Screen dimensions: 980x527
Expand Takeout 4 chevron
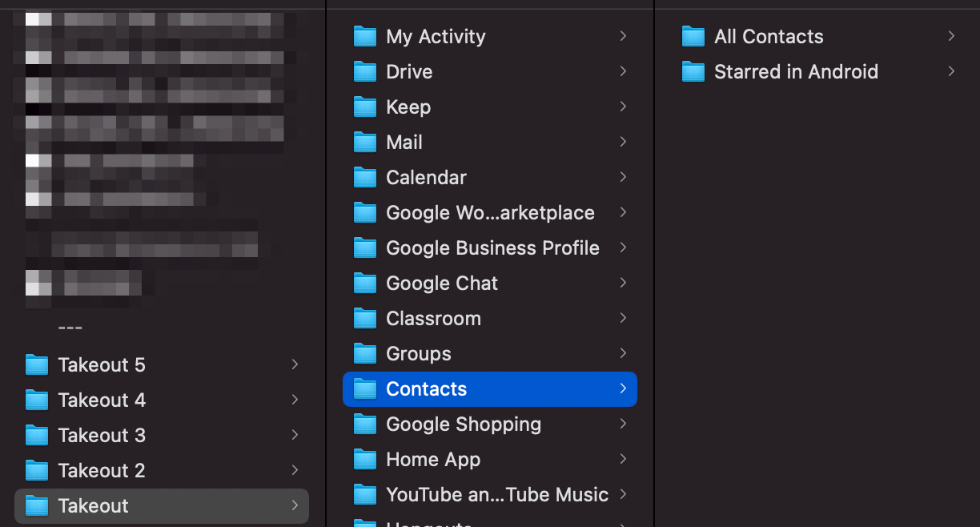pyautogui.click(x=295, y=400)
